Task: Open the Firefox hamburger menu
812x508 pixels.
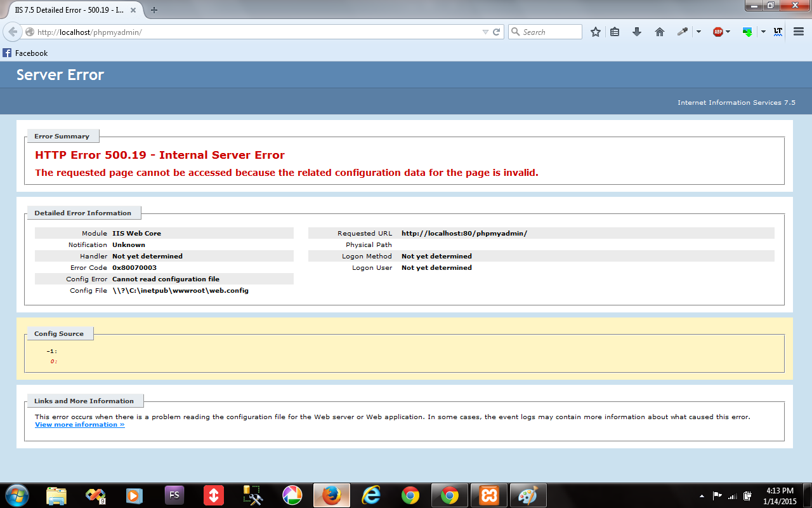Action: 799,32
